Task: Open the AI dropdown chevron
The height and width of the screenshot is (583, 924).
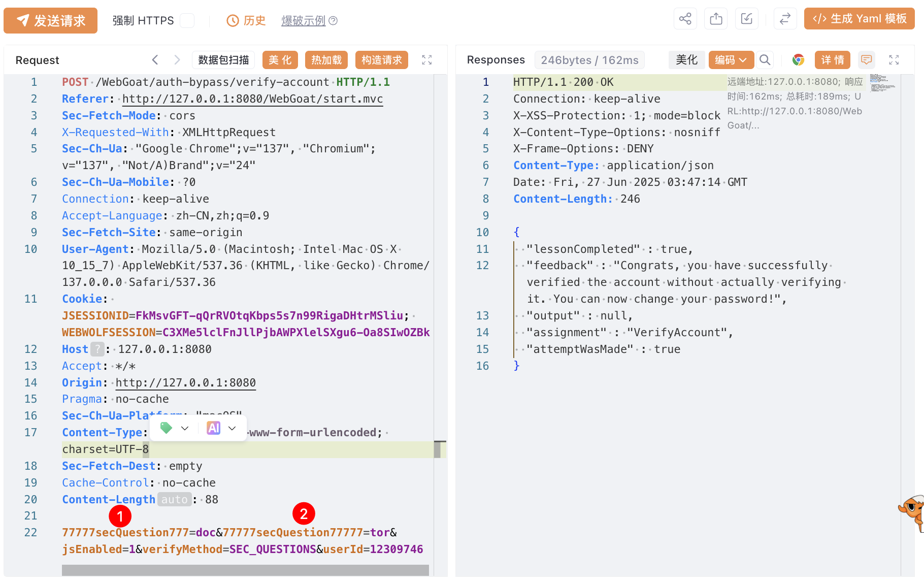Action: [232, 428]
